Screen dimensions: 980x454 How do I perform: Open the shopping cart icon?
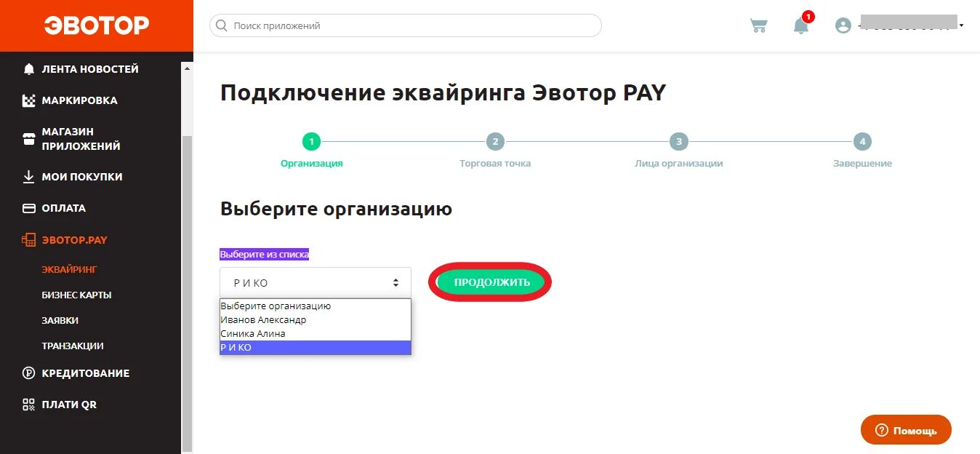click(x=759, y=25)
